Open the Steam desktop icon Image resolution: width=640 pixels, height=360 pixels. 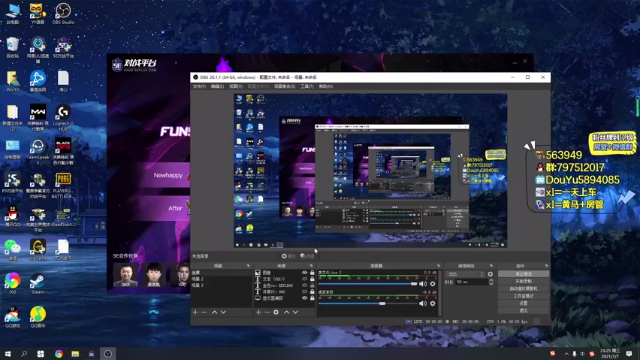pyautogui.click(x=38, y=283)
